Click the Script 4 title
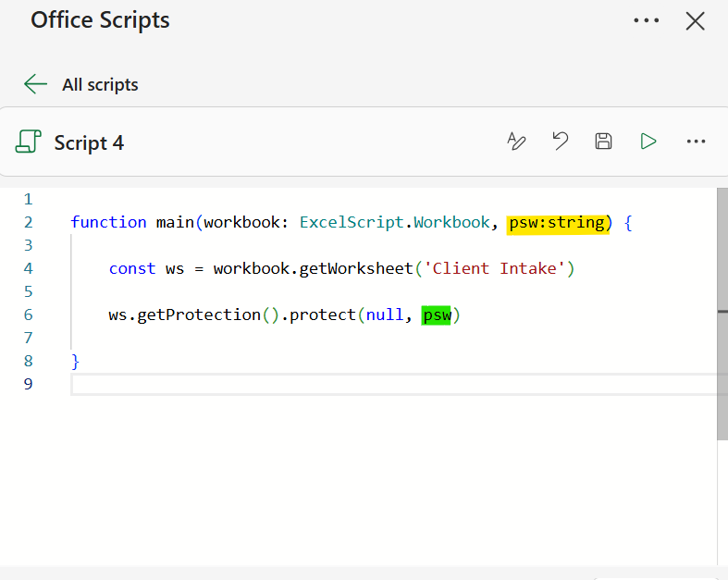728x580 pixels. pos(89,142)
